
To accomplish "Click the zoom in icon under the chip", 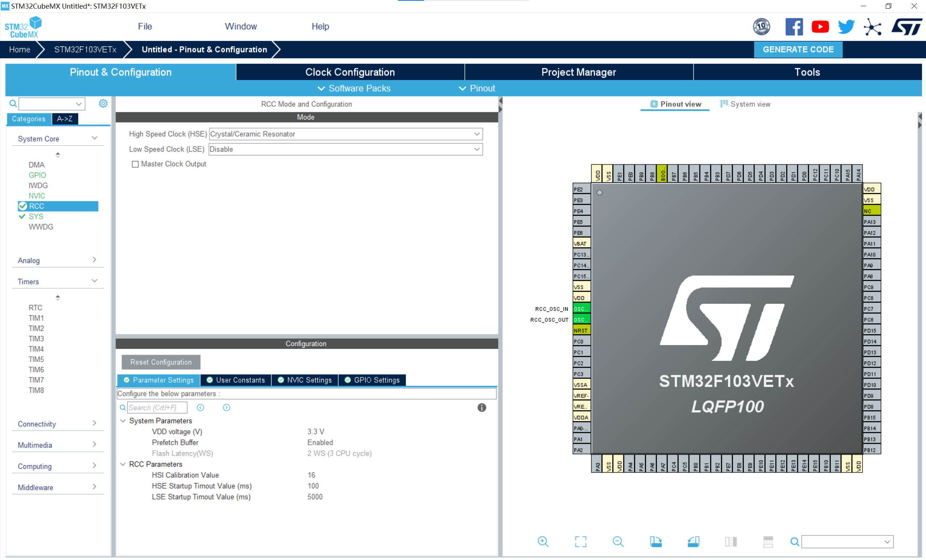I will [x=543, y=541].
